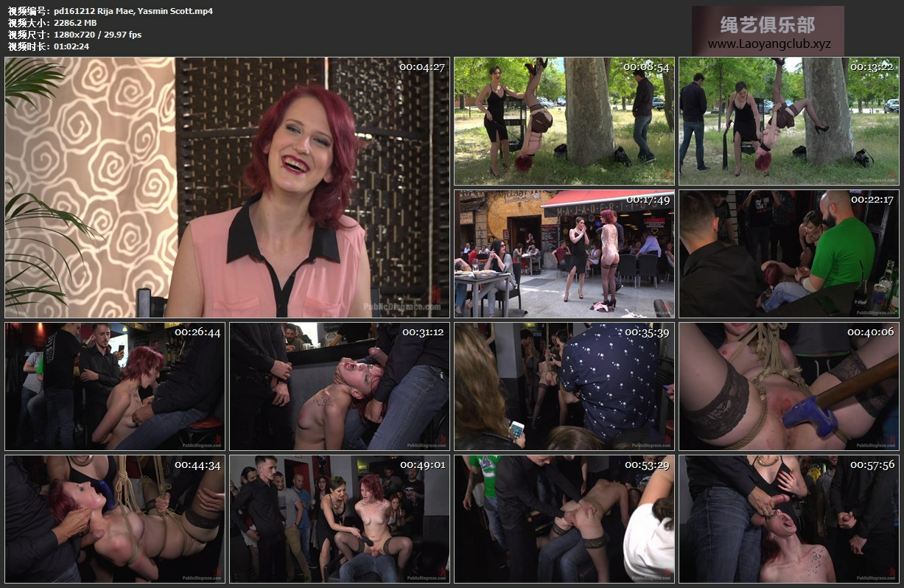904x588 pixels.
Task: Open the thumbnail marked 00:22:17
Action: (788, 253)
